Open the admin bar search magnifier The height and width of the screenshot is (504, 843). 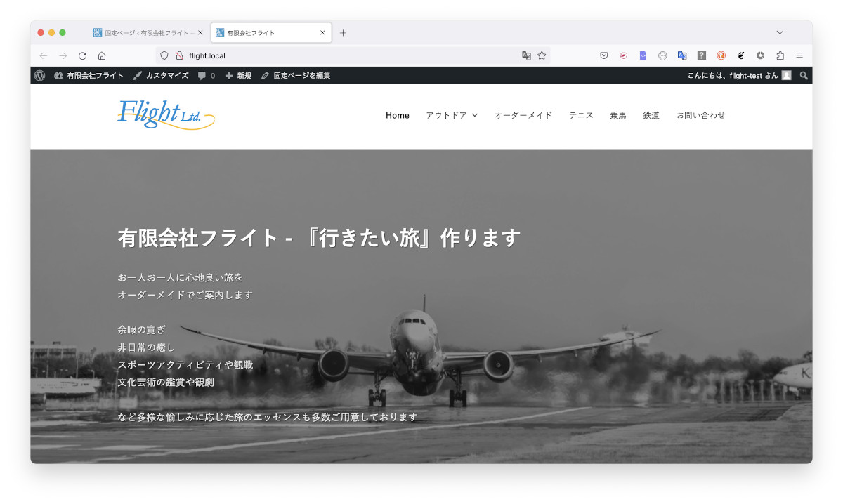click(x=804, y=75)
